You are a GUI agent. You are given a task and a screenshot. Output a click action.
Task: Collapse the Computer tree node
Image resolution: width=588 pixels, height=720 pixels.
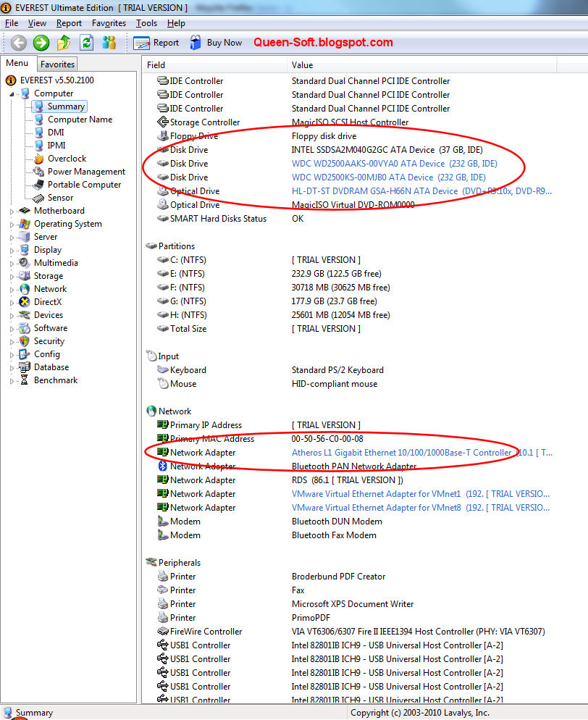click(x=12, y=94)
